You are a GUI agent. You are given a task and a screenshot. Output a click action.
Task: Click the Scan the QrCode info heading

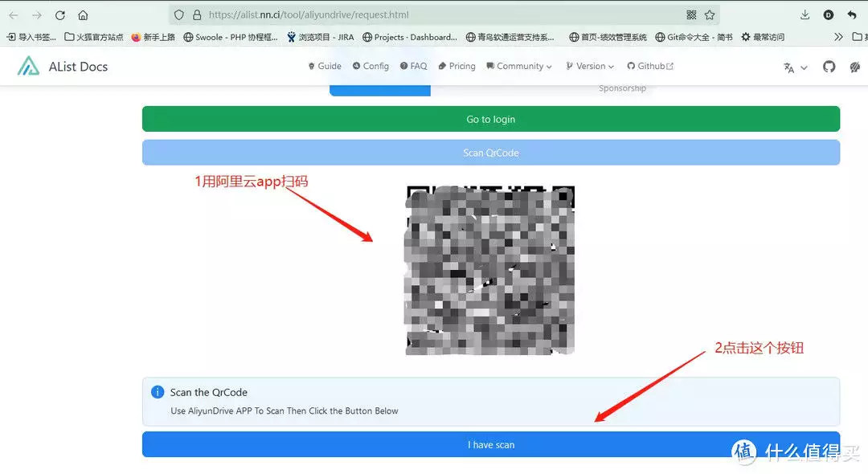tap(209, 392)
